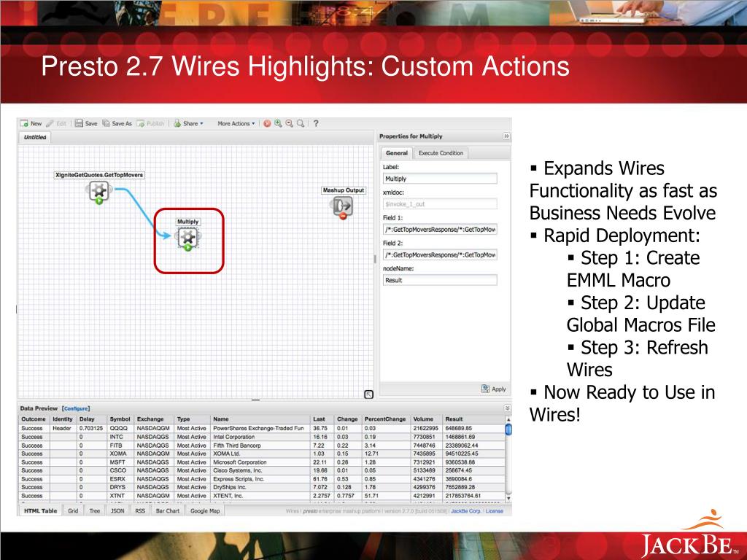Click the Volume column header
The height and width of the screenshot is (560, 747).
[427, 419]
